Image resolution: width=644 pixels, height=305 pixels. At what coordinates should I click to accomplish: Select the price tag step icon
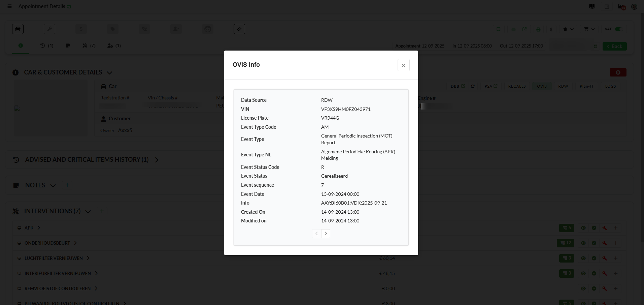[113, 29]
